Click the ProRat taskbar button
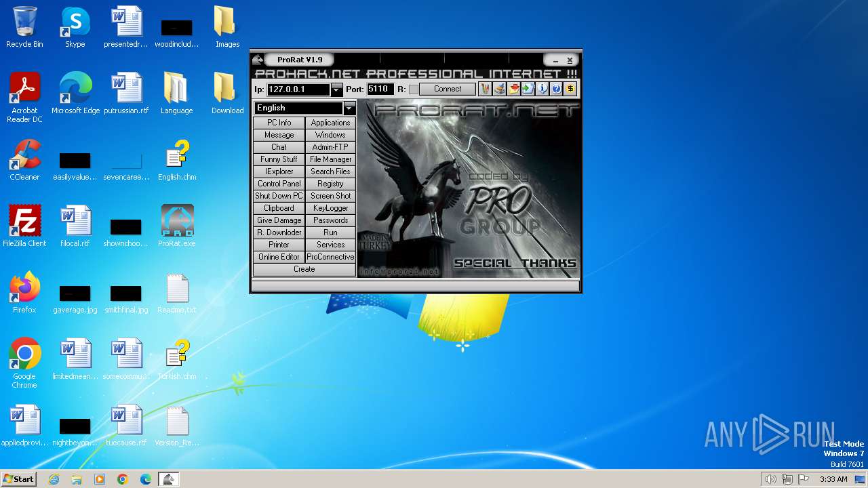The width and height of the screenshot is (868, 488). click(169, 479)
